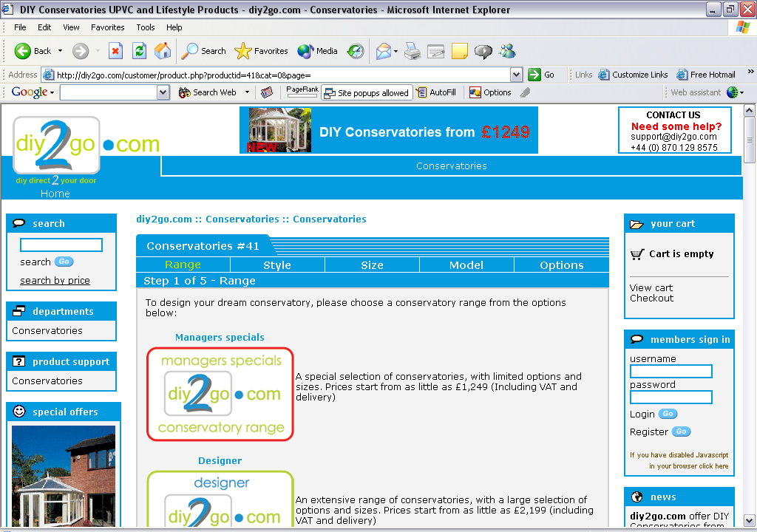Open the Edit menu
The width and height of the screenshot is (757, 532).
(44, 27)
